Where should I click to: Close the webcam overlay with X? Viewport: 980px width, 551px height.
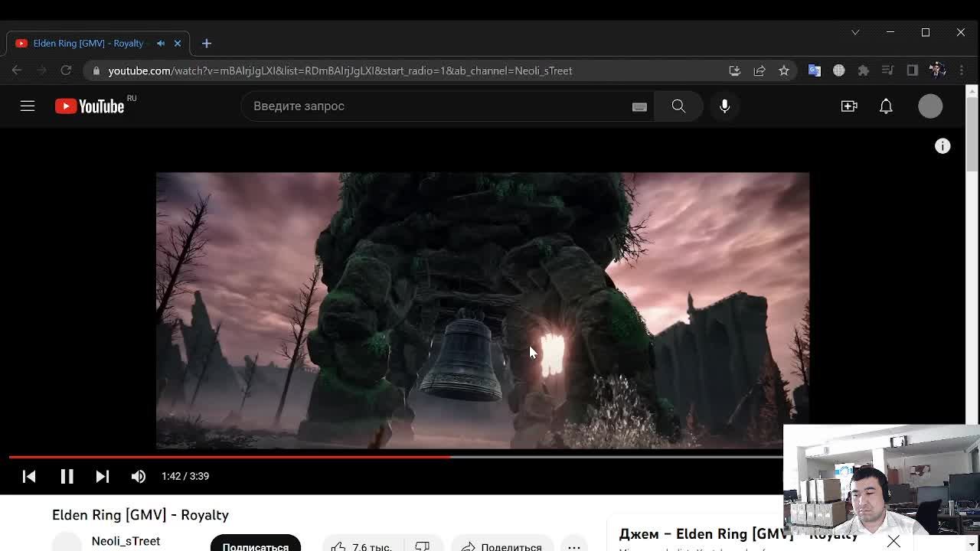pyautogui.click(x=893, y=542)
